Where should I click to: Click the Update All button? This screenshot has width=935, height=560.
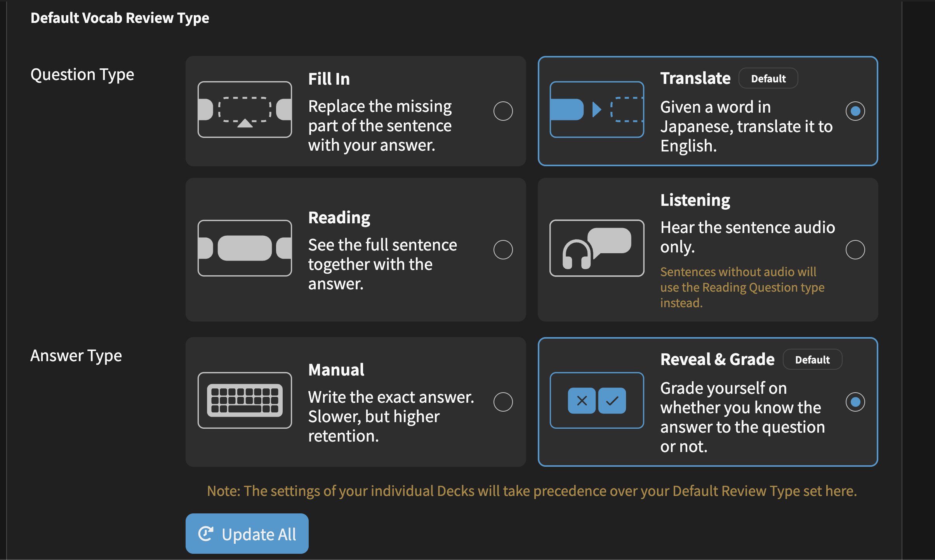pyautogui.click(x=247, y=534)
